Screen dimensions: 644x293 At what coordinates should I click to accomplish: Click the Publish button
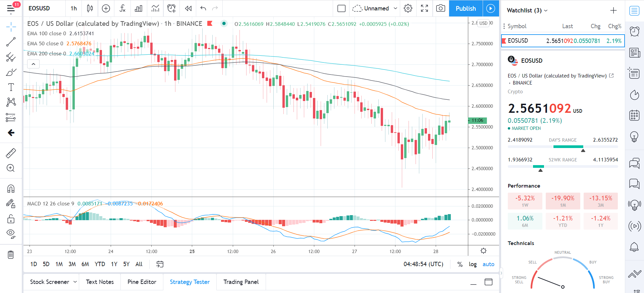pos(466,8)
